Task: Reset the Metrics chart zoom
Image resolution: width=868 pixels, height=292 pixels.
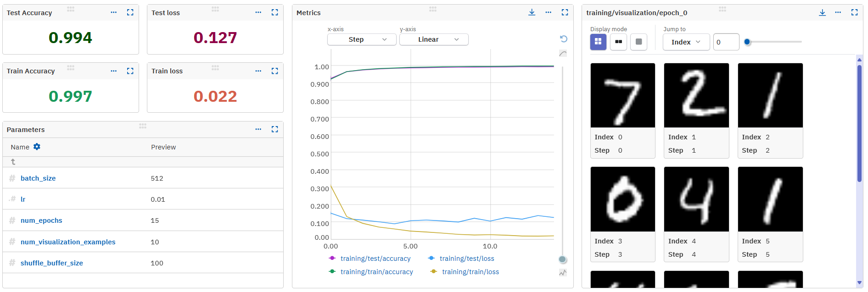Action: coord(564,39)
